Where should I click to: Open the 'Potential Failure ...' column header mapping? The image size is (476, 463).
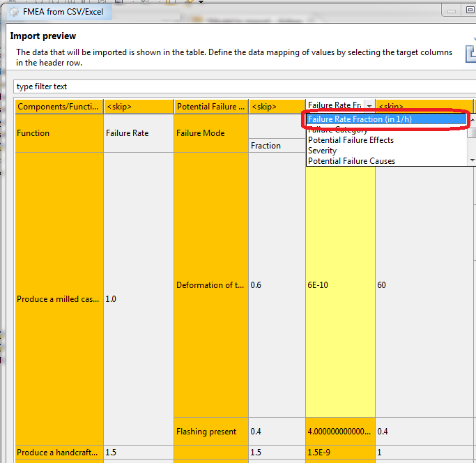(210, 107)
